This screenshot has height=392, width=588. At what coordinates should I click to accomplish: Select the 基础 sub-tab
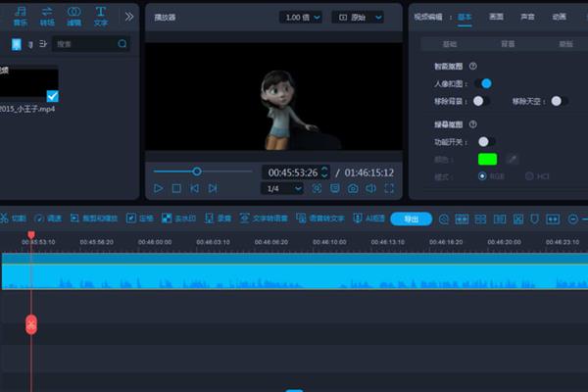tap(450, 44)
